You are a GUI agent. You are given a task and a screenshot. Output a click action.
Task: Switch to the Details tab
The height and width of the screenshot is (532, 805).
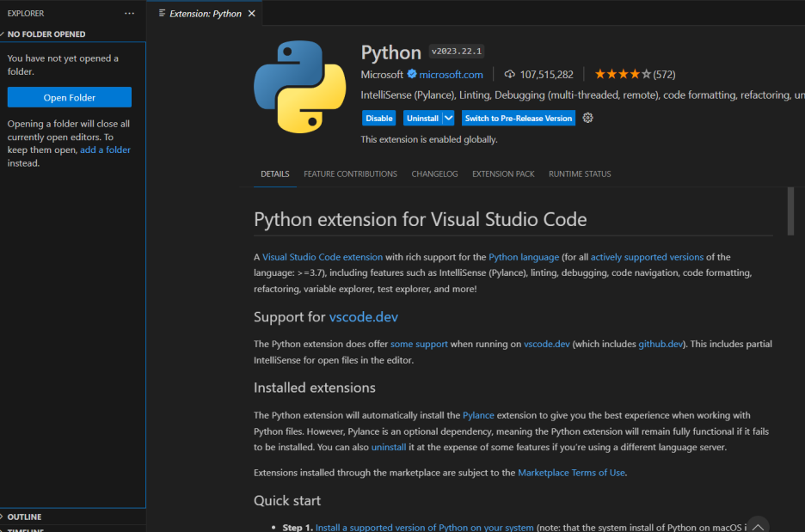click(274, 174)
